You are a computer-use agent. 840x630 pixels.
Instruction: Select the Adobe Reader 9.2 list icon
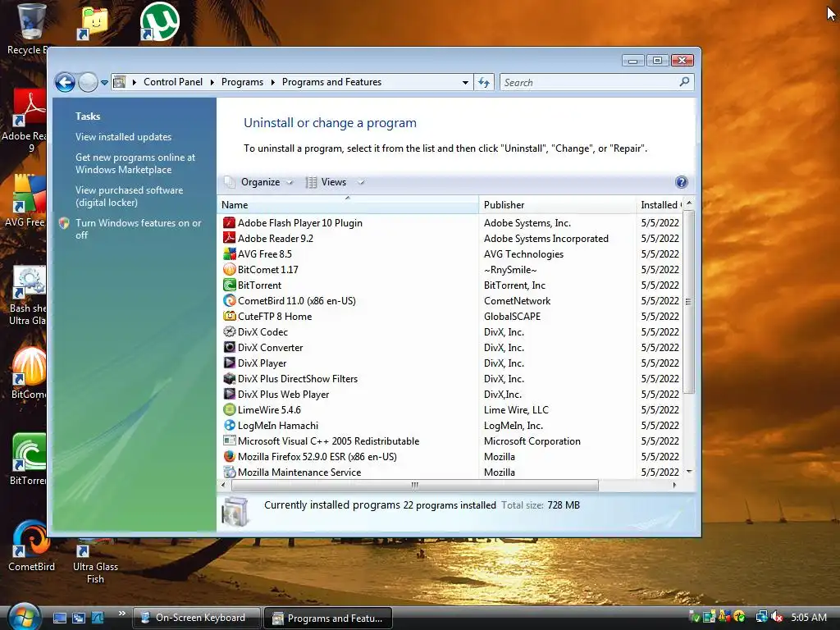coord(230,239)
